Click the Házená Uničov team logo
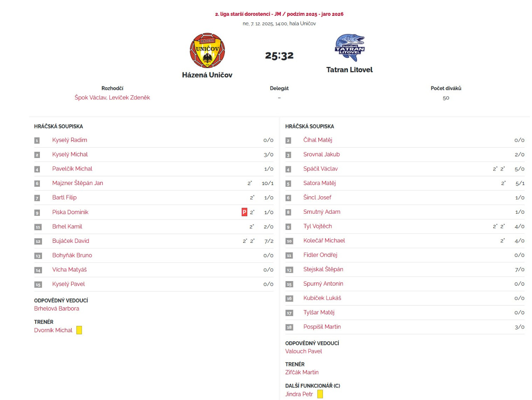 click(207, 51)
